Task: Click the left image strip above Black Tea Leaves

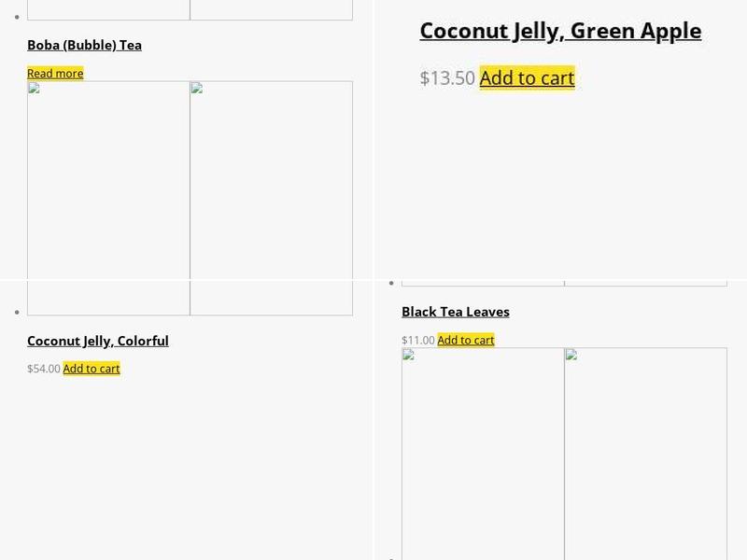Action: 483,281
